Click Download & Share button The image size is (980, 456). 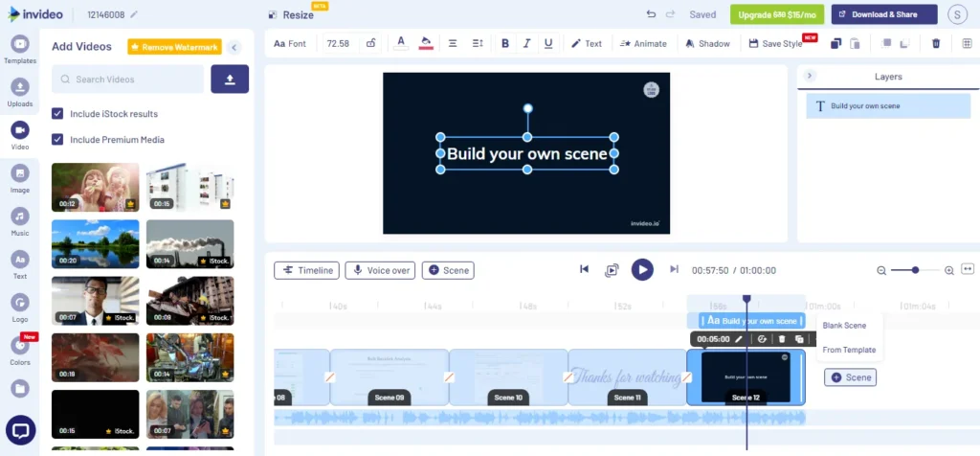point(884,14)
